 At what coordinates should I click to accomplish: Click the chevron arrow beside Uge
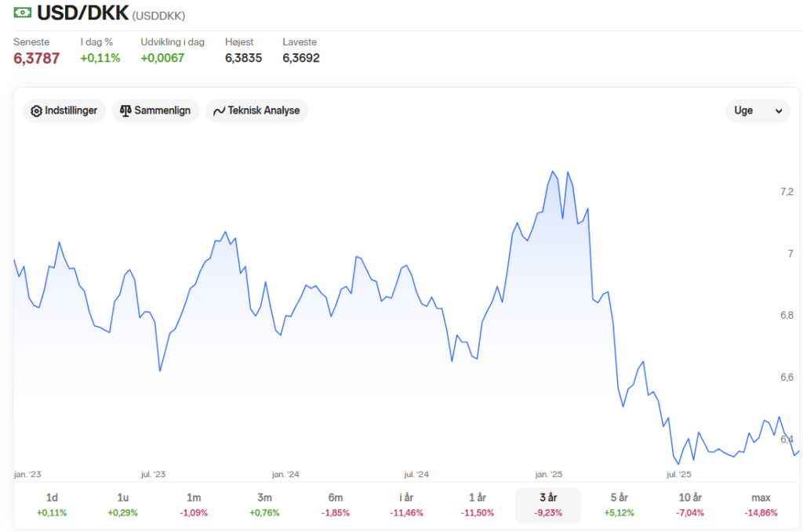(779, 111)
